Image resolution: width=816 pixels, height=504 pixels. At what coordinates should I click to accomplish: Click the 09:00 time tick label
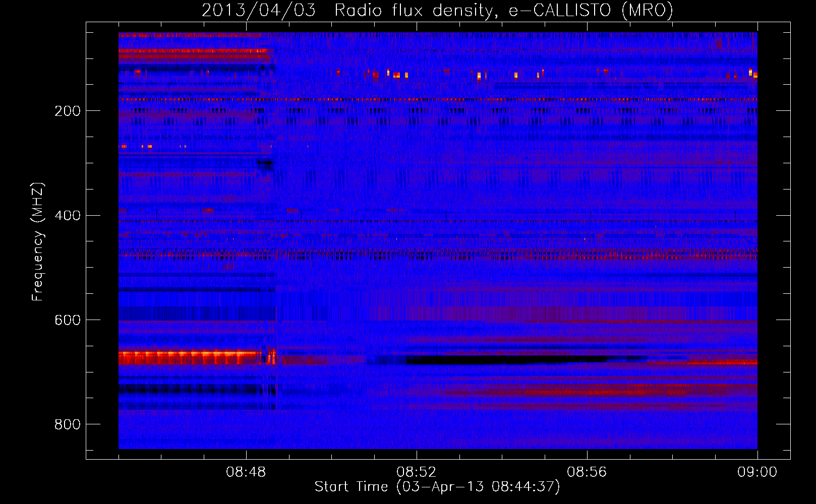tap(757, 472)
